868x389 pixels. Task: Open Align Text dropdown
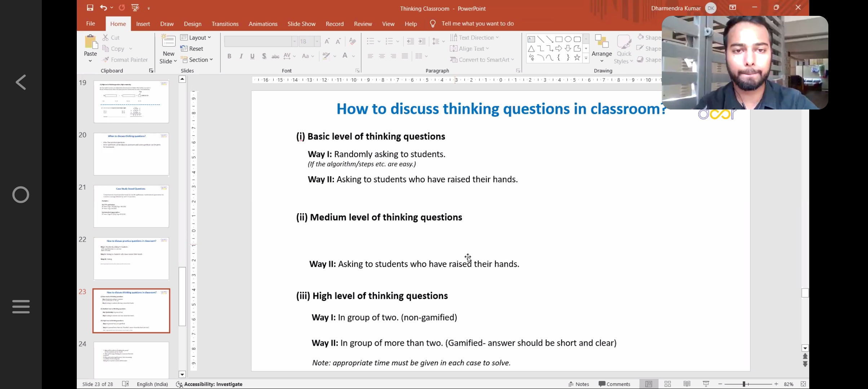point(469,49)
